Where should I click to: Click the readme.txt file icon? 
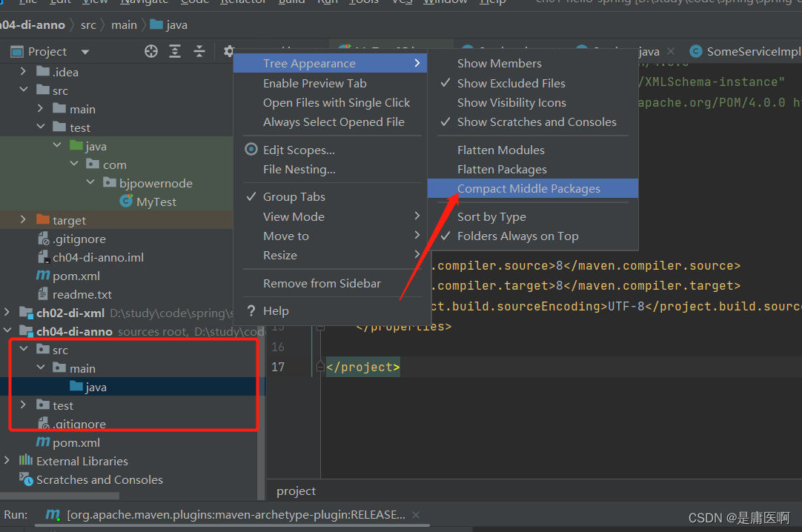[x=44, y=294]
